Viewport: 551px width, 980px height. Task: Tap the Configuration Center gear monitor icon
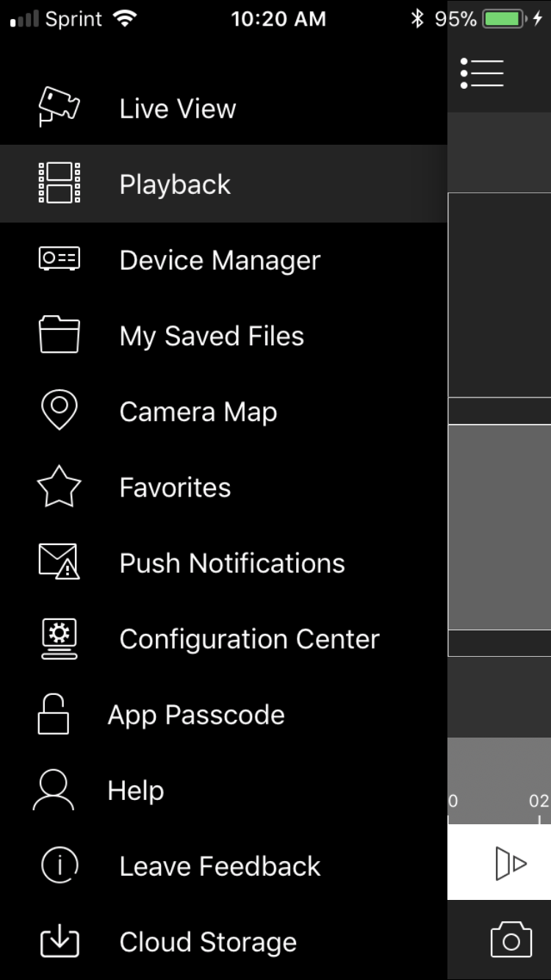coord(59,638)
